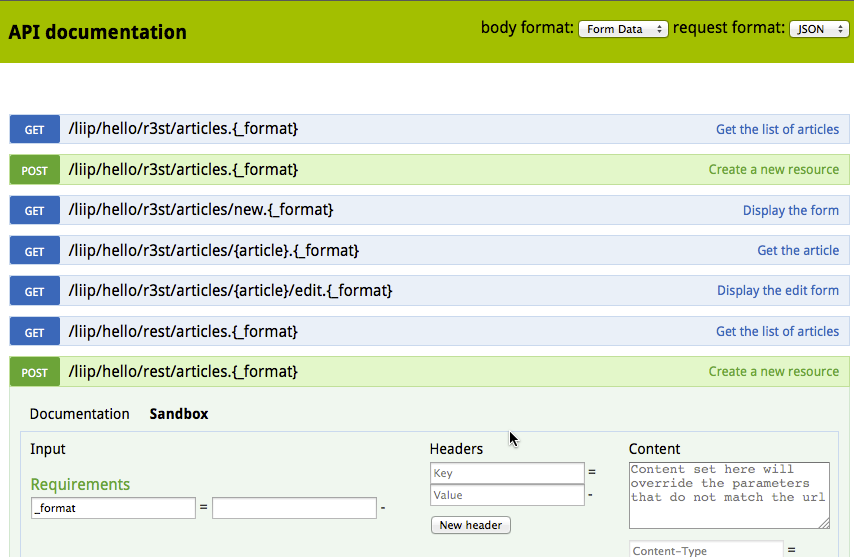Click GET badge for r3st articles/new
Image resolution: width=854 pixels, height=557 pixels.
(x=34, y=210)
